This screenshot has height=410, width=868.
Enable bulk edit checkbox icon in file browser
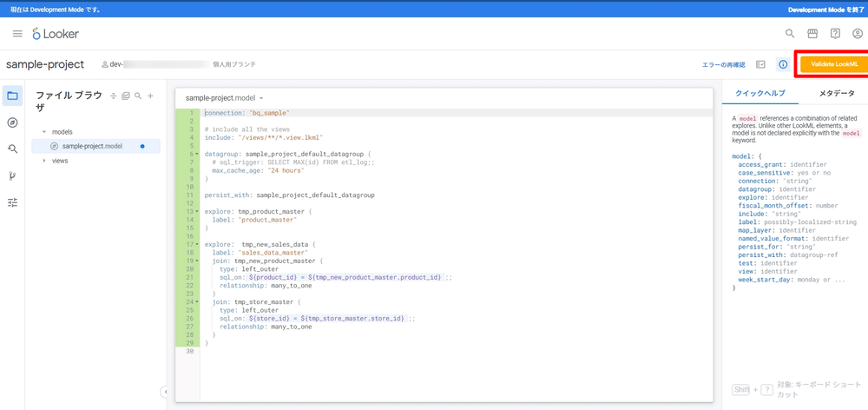(126, 96)
